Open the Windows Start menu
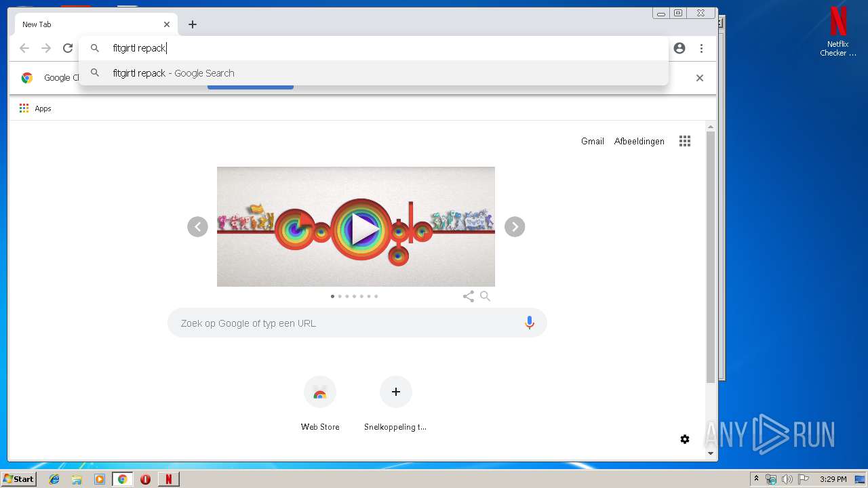The image size is (868, 488). point(19,479)
